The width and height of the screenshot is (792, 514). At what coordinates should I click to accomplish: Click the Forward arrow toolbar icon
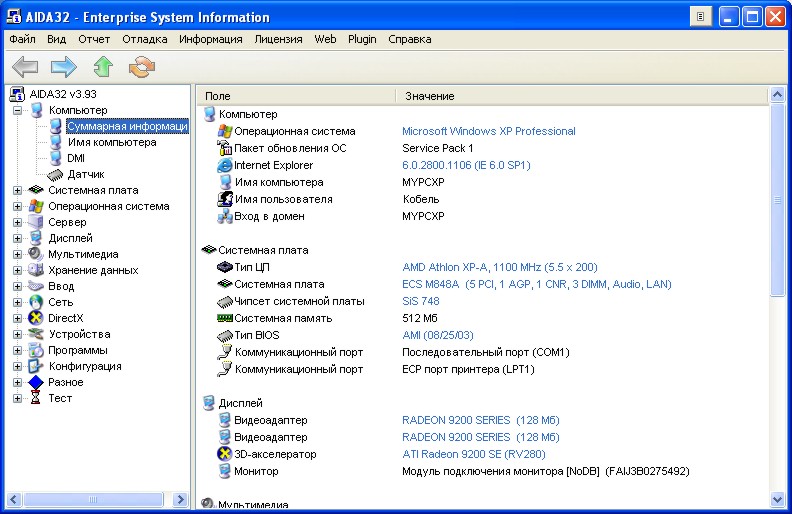(64, 67)
